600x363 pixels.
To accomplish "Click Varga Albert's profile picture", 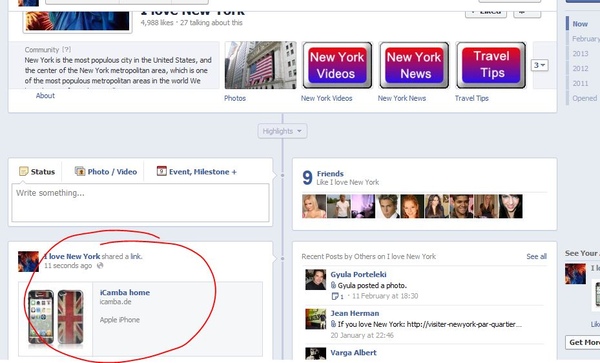I will click(x=316, y=353).
